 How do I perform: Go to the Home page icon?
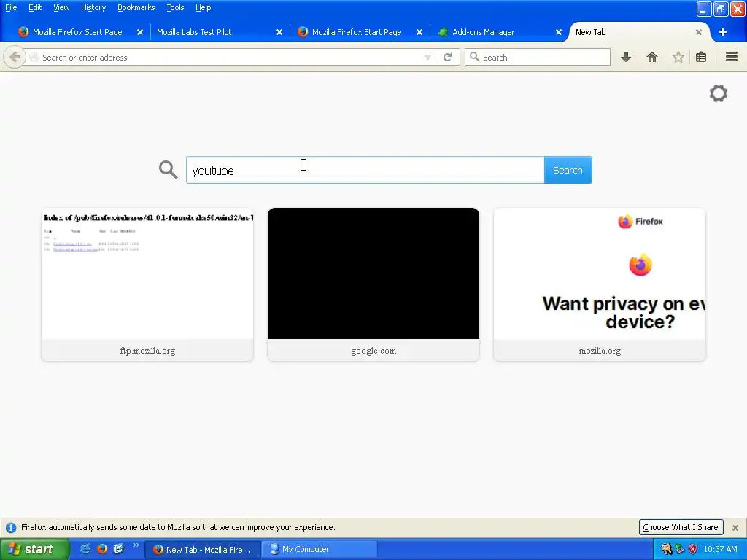pos(652,57)
